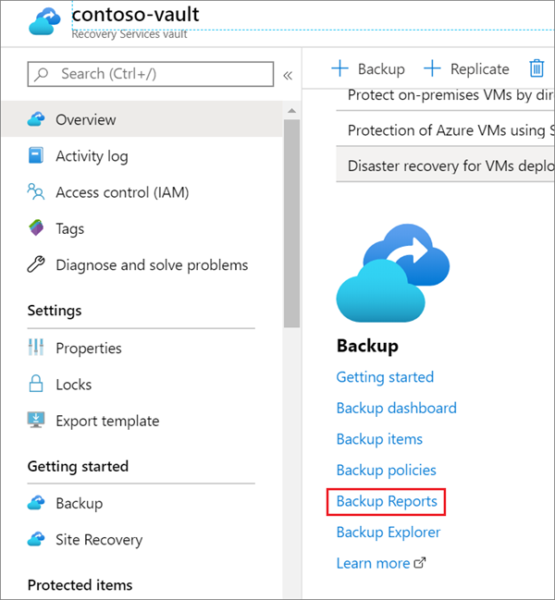Image resolution: width=555 pixels, height=600 pixels.
Task: Click the Properties sliders icon
Action: [36, 347]
